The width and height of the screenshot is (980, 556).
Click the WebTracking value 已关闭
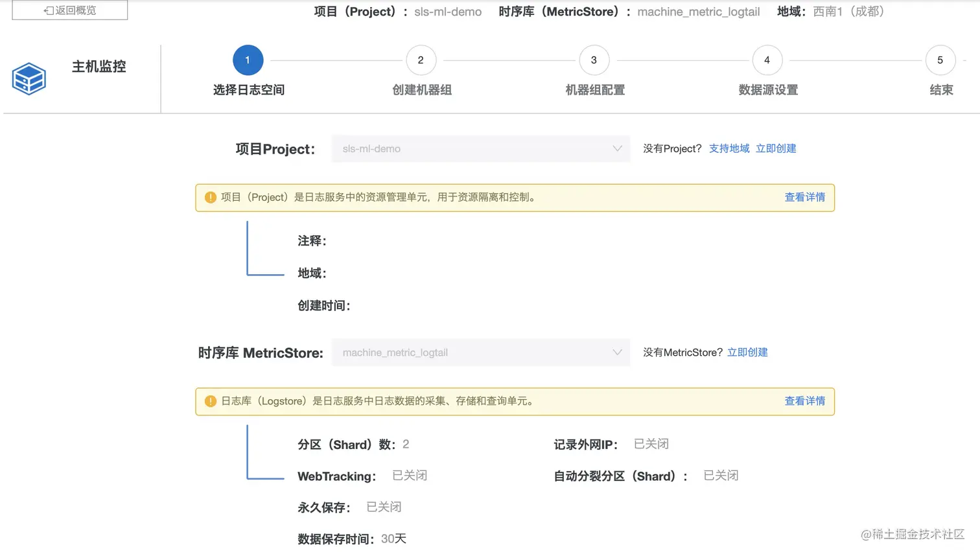tap(410, 476)
